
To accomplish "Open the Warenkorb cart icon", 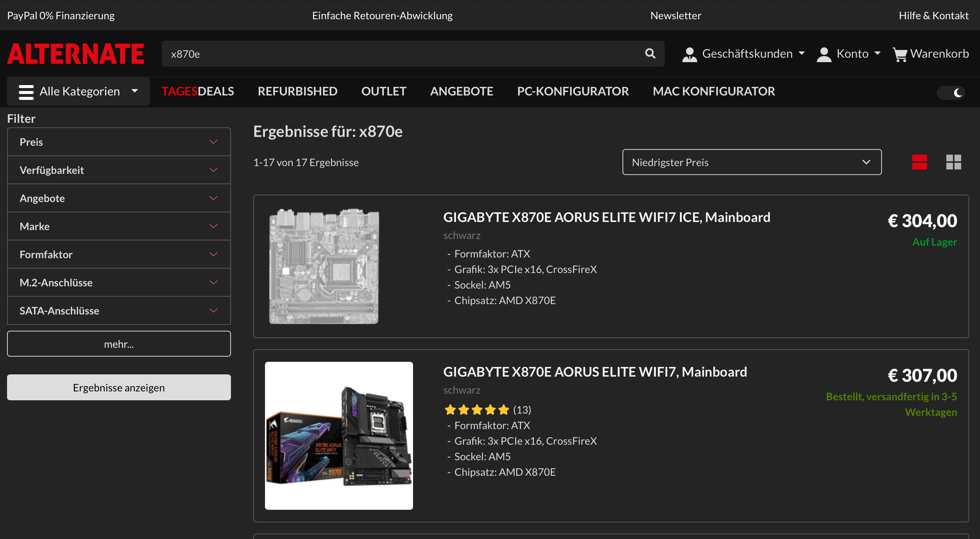I will pyautogui.click(x=900, y=54).
